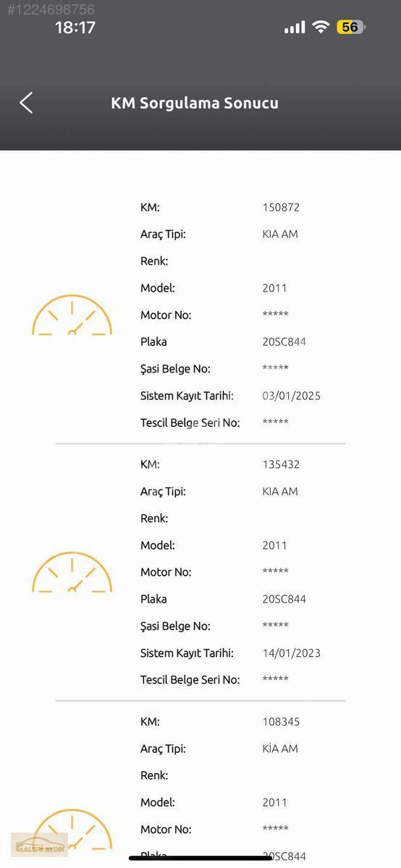Tap the Wi-Fi icon in status bar
401x868 pixels.
tap(321, 27)
